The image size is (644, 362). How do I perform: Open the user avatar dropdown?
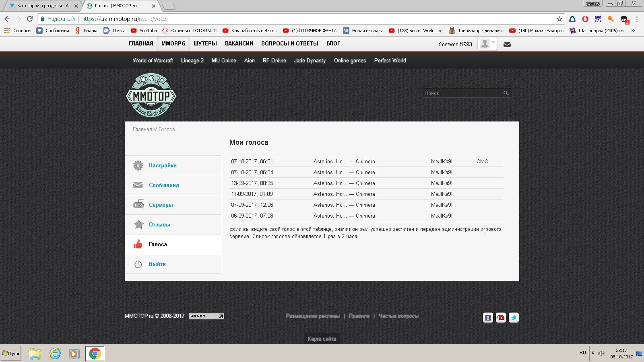[487, 43]
